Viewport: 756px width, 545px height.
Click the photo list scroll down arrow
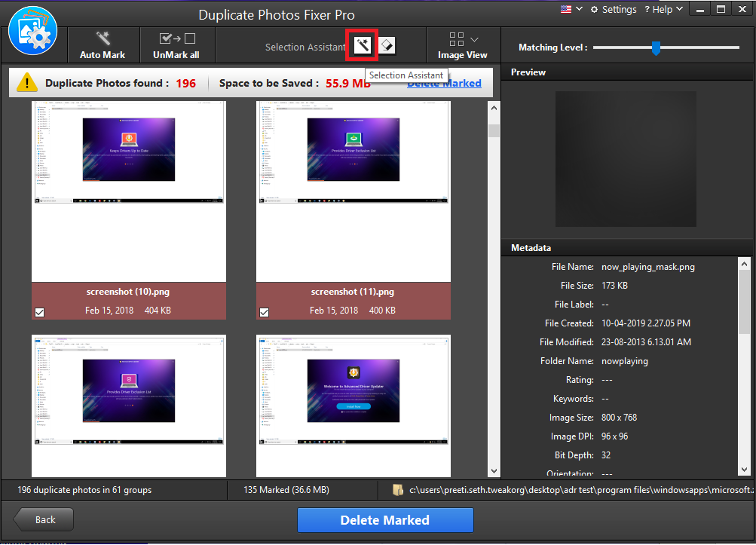tap(494, 470)
